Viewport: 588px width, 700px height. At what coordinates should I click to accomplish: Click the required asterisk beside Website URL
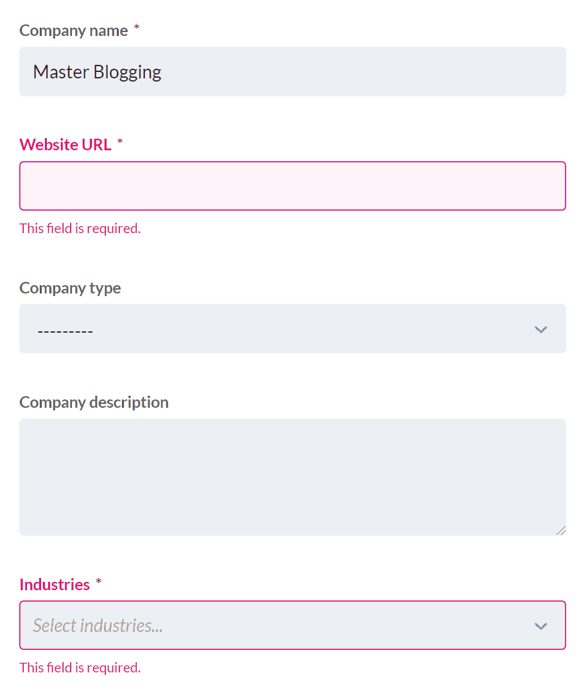coord(121,141)
